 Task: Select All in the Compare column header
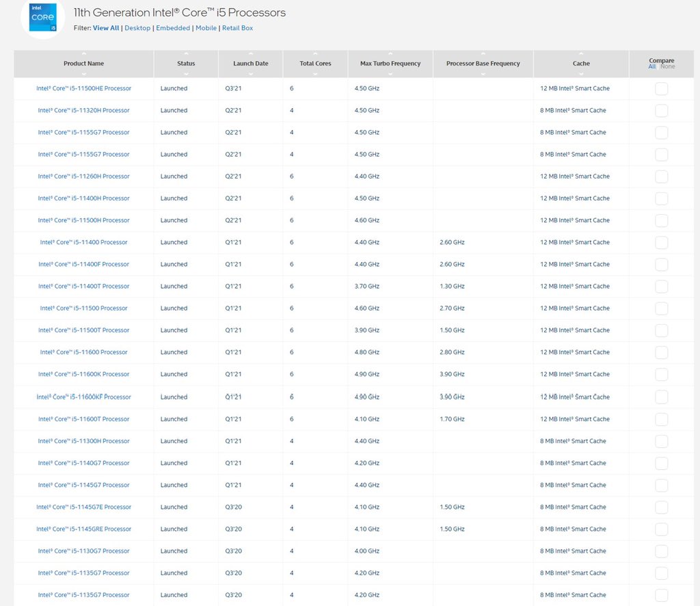(x=651, y=66)
